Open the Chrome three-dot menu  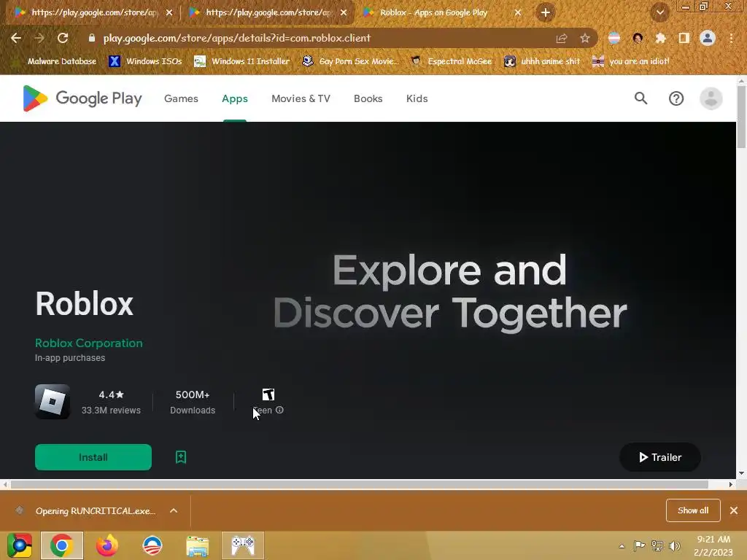coord(731,38)
